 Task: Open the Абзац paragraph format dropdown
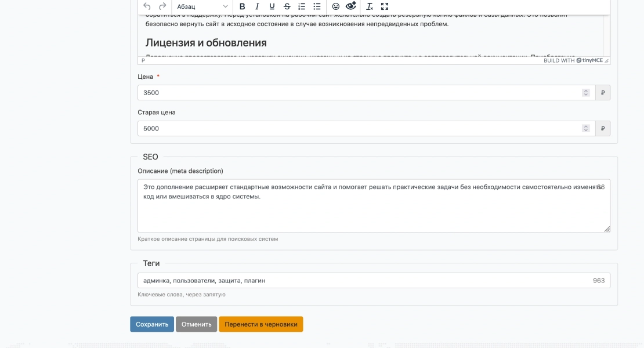point(202,6)
